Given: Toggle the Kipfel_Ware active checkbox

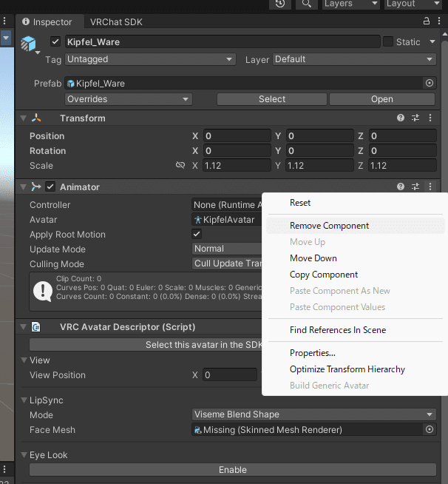Looking at the screenshot, I should tap(55, 42).
